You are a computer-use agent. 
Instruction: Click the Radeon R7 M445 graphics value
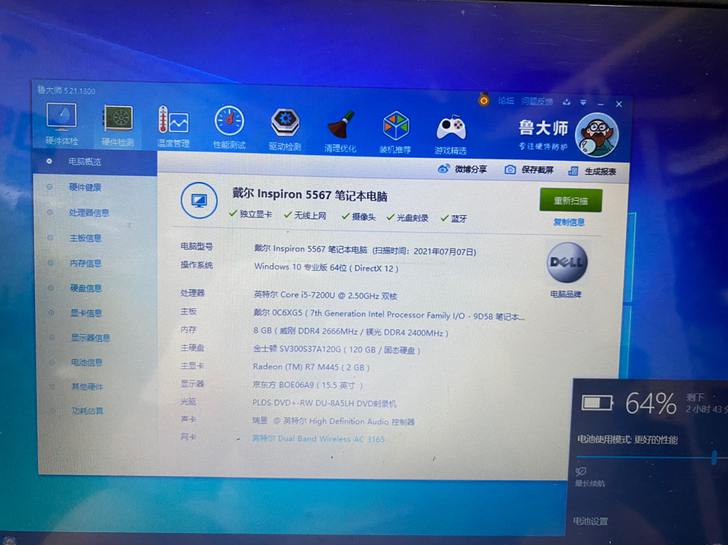coord(311,367)
